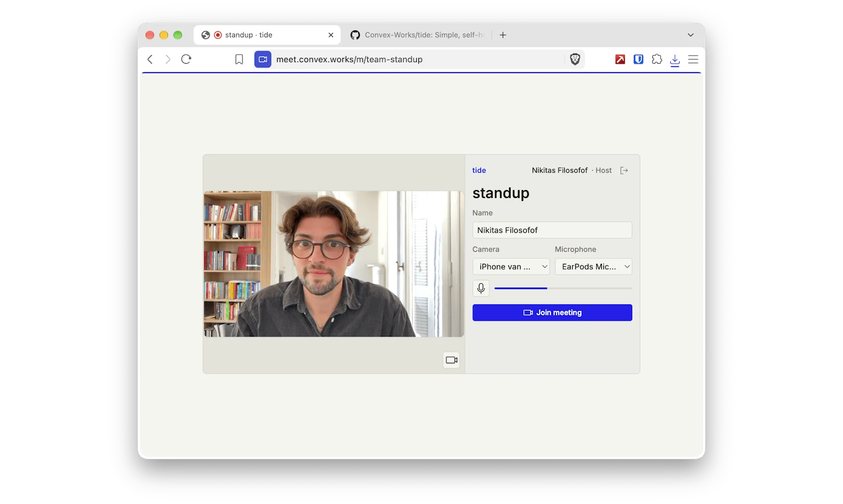
Task: Bookmark this page with the bookmark icon
Action: point(239,60)
